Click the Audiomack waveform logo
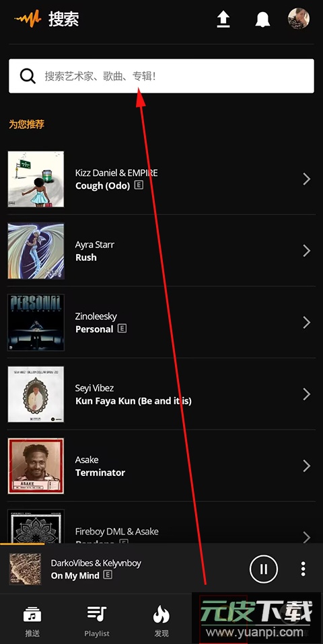This screenshot has height=644, width=323. [x=28, y=19]
